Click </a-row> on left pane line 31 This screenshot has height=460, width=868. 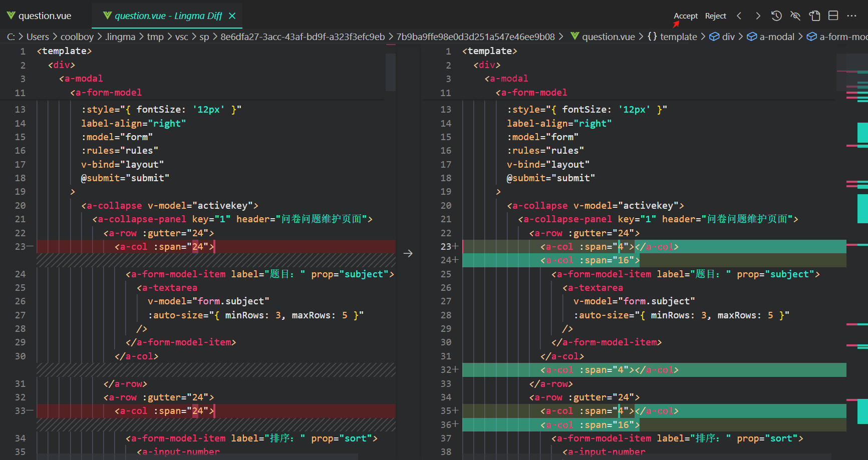pos(125,384)
